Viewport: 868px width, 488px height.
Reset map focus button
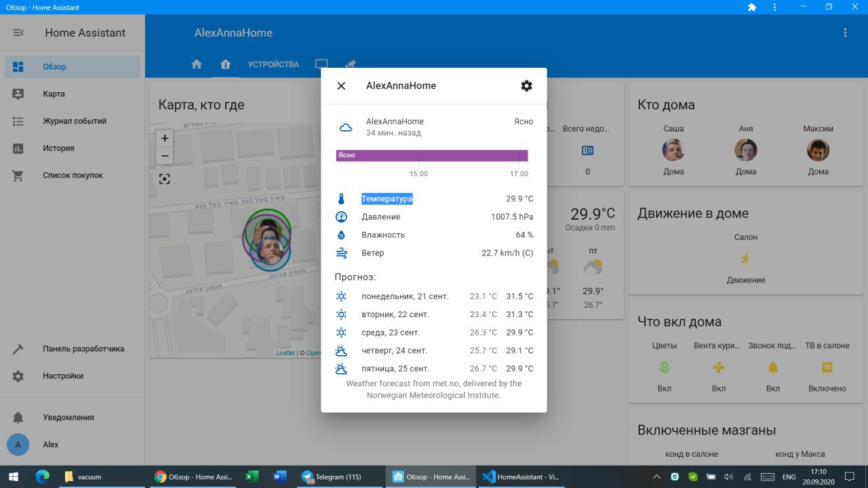165,179
